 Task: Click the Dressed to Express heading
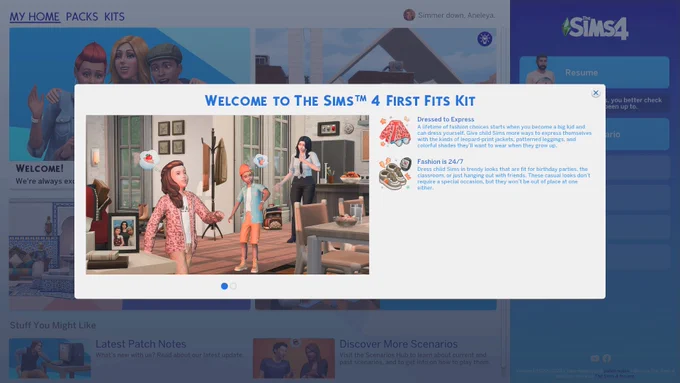pyautogui.click(x=445, y=119)
